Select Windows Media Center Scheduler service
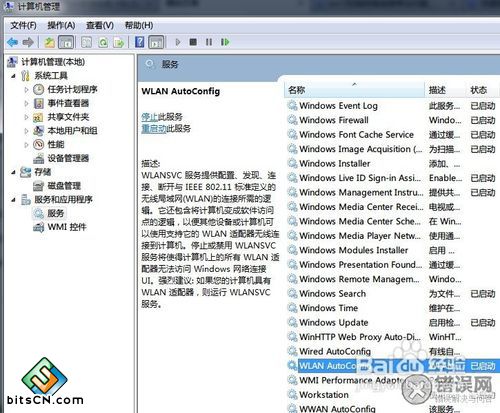Viewport: 500px width, 413px height. click(x=393, y=221)
